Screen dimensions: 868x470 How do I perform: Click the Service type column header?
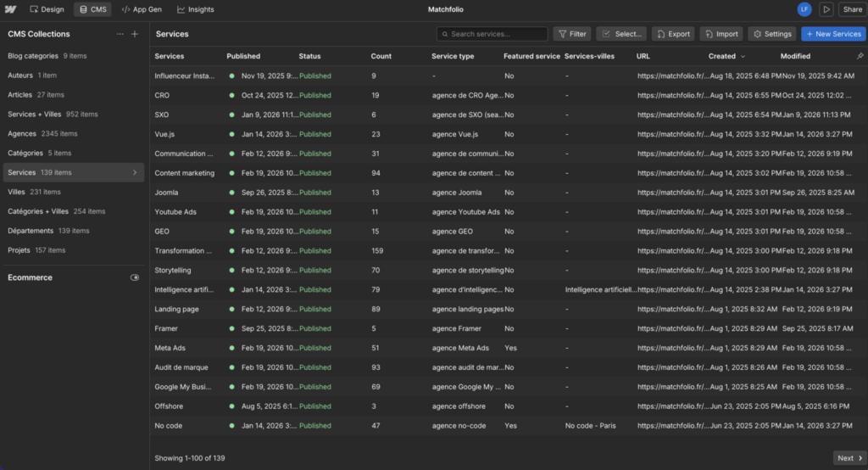point(453,56)
